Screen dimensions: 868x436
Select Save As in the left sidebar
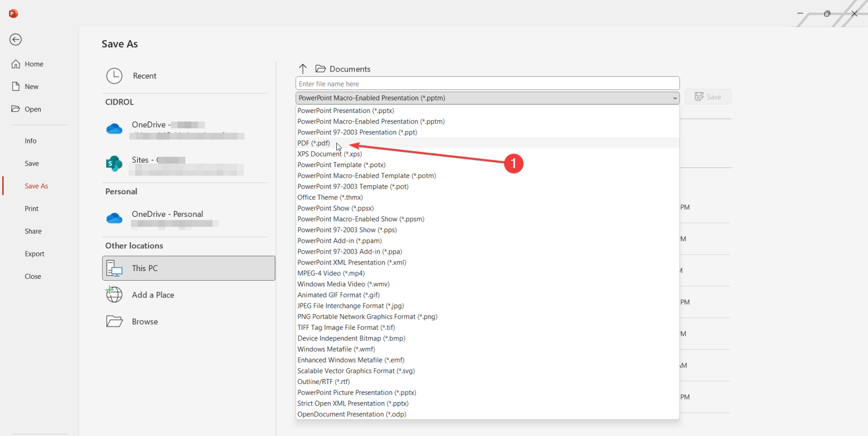click(x=36, y=186)
